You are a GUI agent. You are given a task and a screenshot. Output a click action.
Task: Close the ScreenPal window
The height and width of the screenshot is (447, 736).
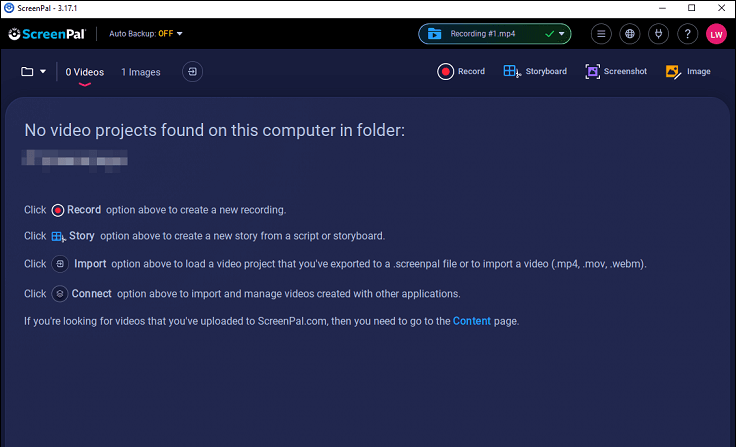pyautogui.click(x=721, y=8)
